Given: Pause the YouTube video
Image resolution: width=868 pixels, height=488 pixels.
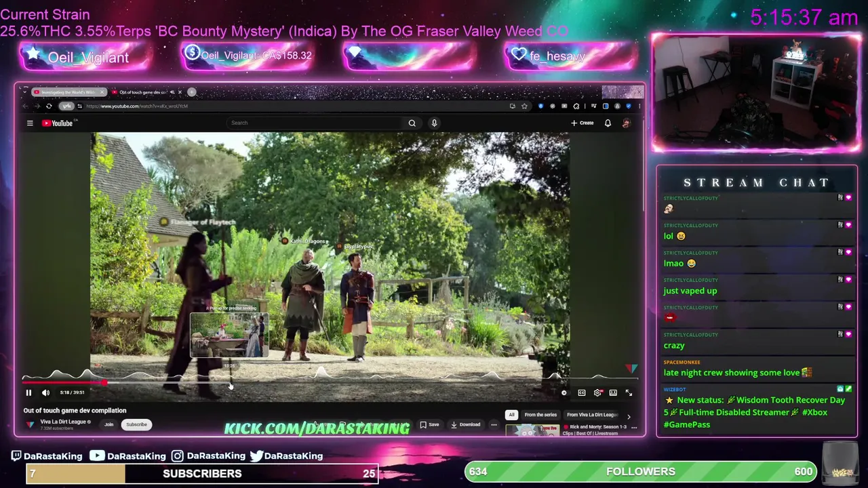Looking at the screenshot, I should (28, 392).
